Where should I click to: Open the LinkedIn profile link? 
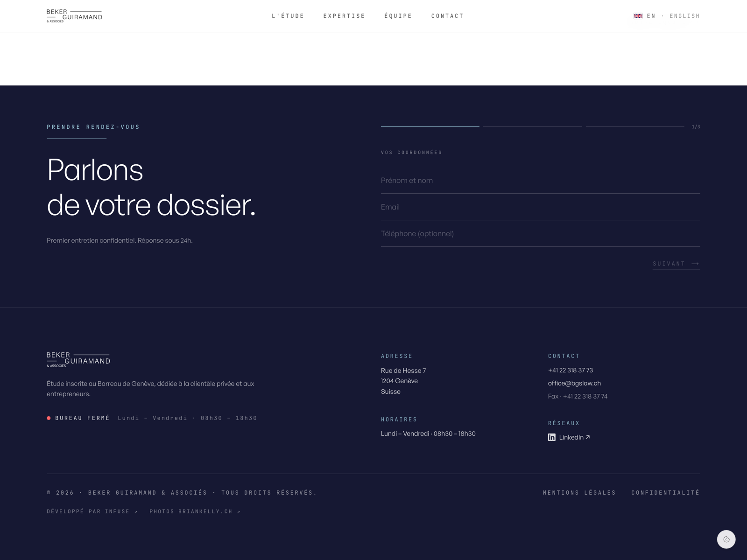[x=569, y=437]
